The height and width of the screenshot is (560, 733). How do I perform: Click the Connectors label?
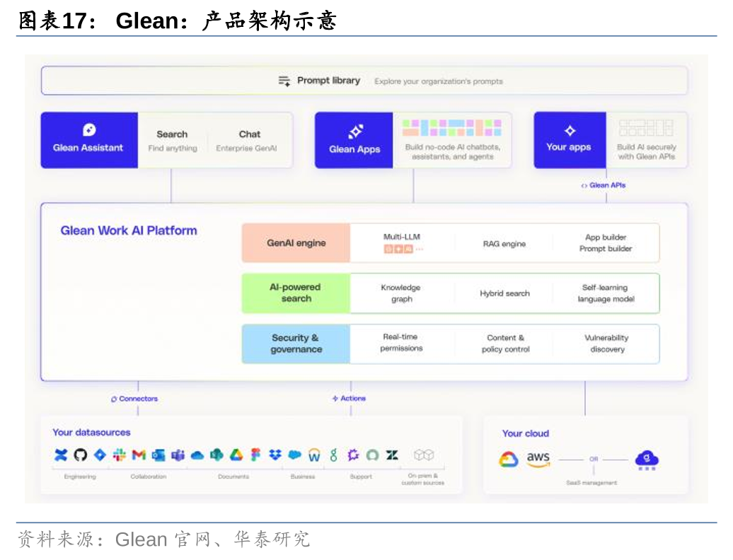click(134, 399)
